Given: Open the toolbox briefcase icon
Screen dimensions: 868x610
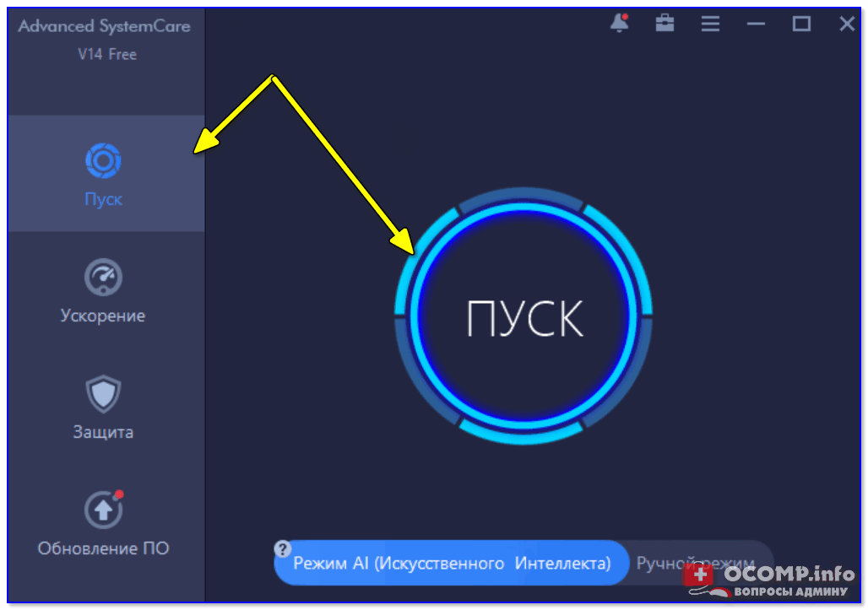Looking at the screenshot, I should coord(665,24).
